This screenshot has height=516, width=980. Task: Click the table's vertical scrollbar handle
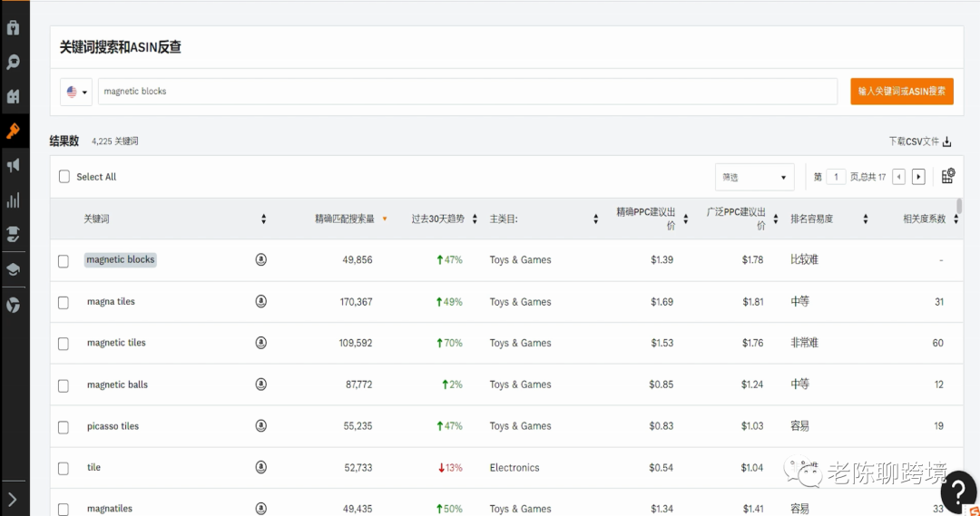[x=959, y=207]
